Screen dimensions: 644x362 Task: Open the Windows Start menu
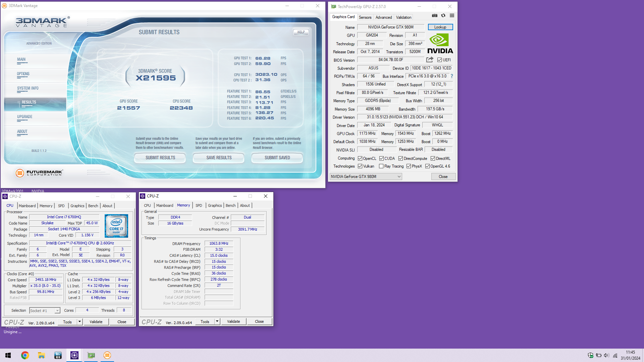point(8,355)
